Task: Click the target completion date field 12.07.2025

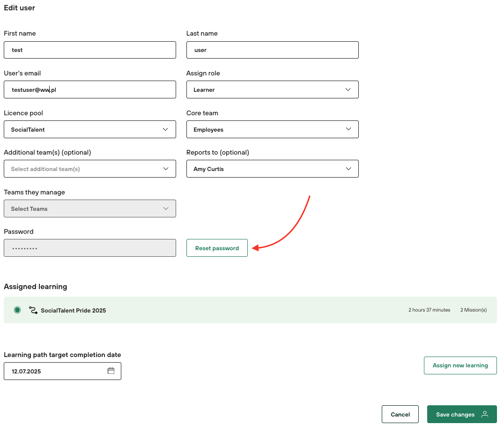Action: point(56,371)
